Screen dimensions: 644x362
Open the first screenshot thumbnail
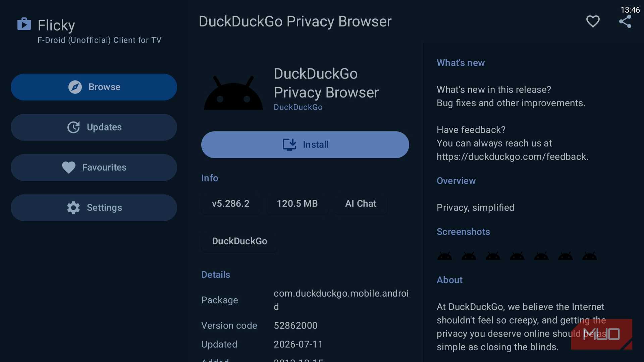[445, 256]
